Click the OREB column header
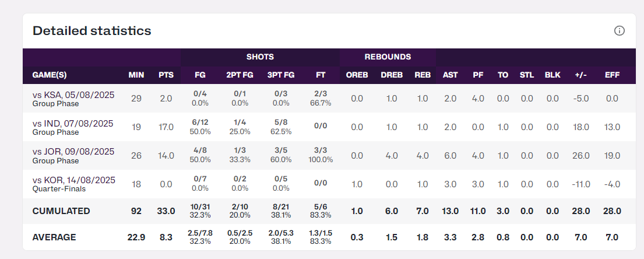 pyautogui.click(x=357, y=75)
